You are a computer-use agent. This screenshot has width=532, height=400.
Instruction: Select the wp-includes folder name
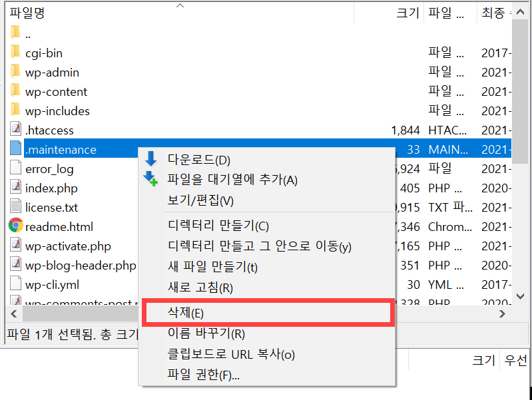[57, 111]
